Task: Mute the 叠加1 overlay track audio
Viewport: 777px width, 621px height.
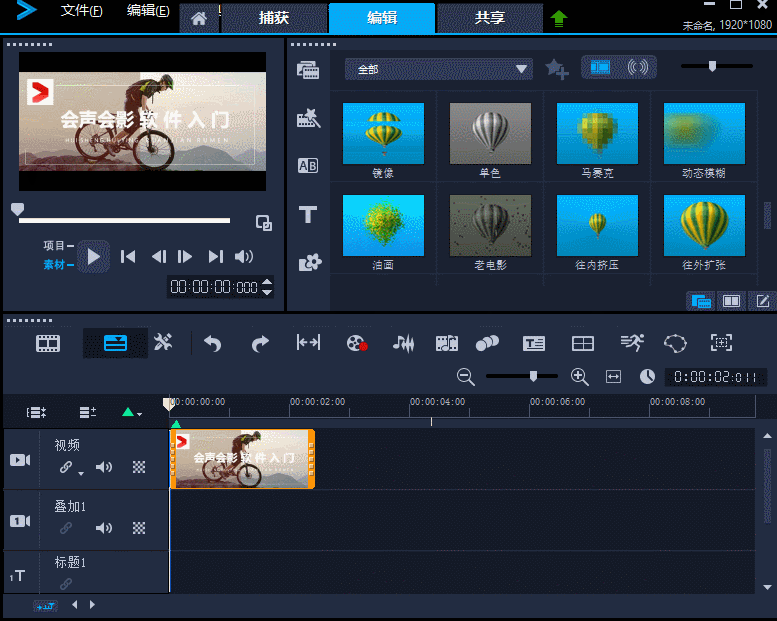Action: click(104, 528)
